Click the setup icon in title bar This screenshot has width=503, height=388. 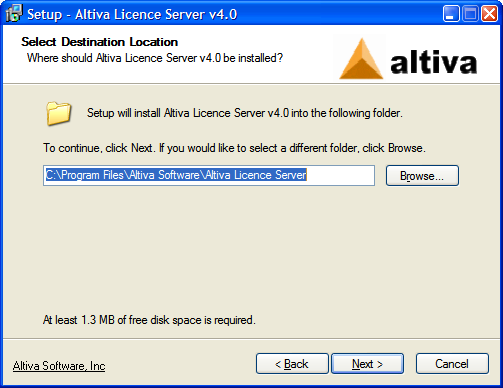tap(14, 14)
